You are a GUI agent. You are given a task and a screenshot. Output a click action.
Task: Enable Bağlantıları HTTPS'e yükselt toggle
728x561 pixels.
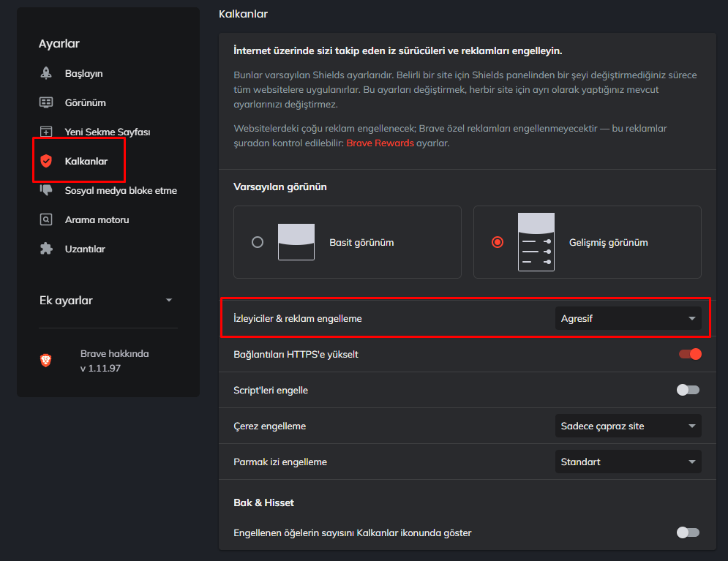pyautogui.click(x=688, y=353)
